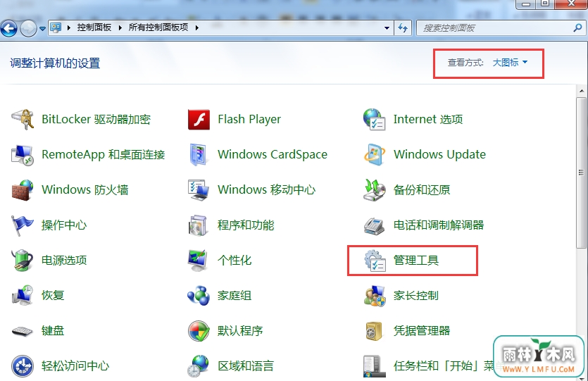Click the control panel icon in address bar

[x=56, y=27]
